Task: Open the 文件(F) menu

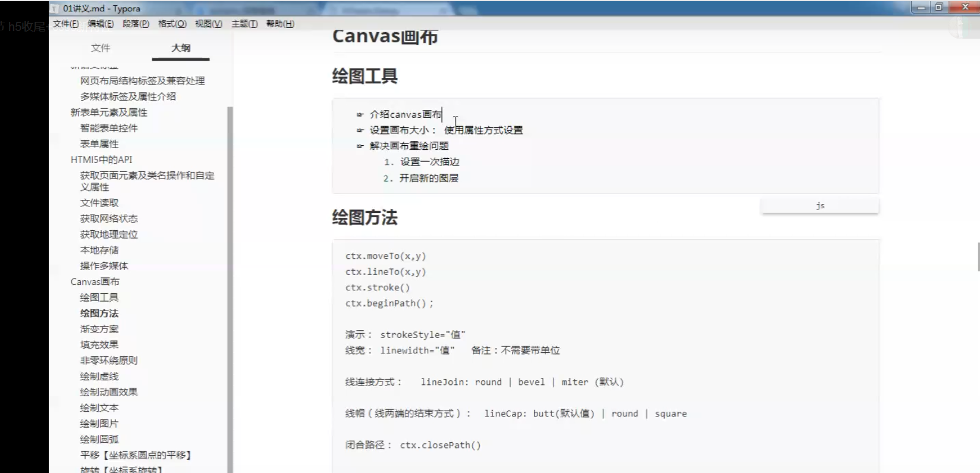Action: [65, 24]
